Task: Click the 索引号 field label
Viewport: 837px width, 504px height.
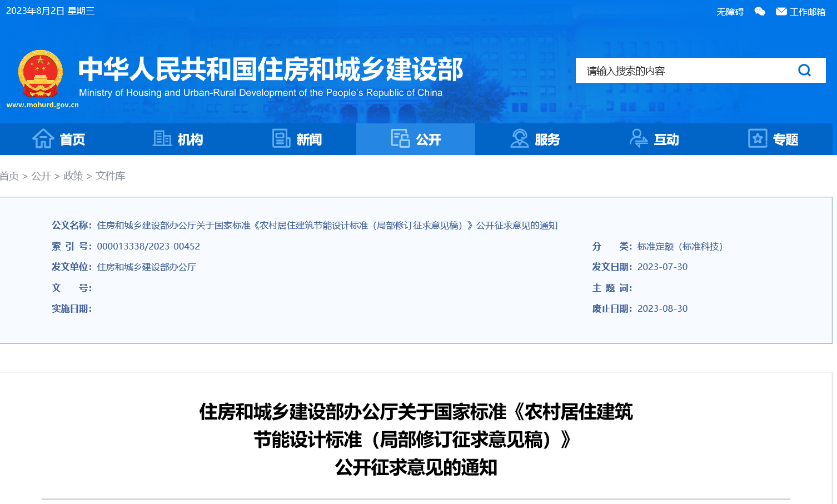Action: [x=72, y=246]
